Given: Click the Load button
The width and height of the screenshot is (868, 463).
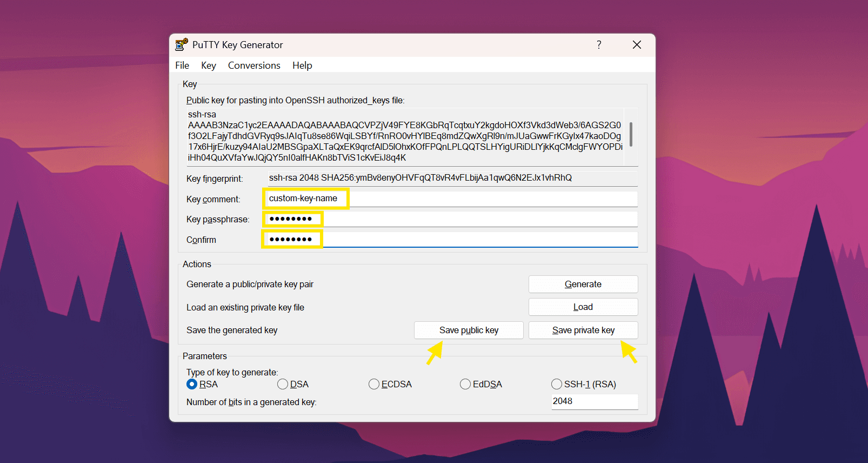Looking at the screenshot, I should point(583,307).
